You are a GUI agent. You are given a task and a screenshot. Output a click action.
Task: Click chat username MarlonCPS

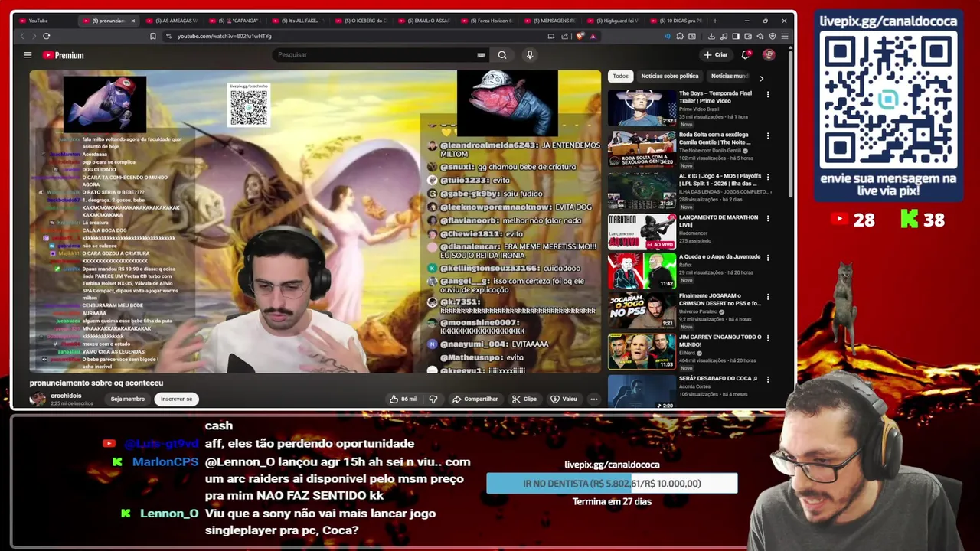(165, 461)
